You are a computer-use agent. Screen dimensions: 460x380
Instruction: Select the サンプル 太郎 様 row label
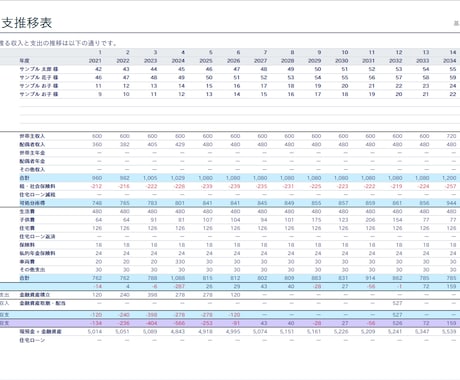pyautogui.click(x=39, y=69)
